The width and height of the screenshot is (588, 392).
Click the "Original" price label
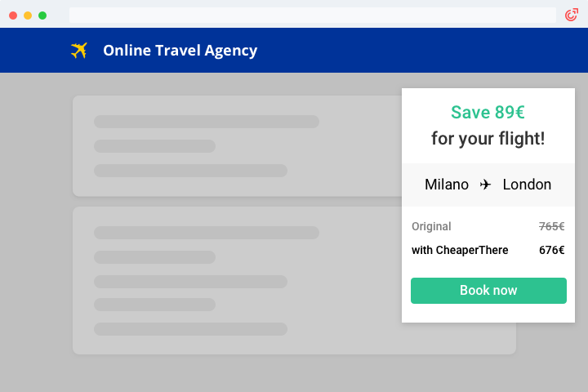(431, 226)
